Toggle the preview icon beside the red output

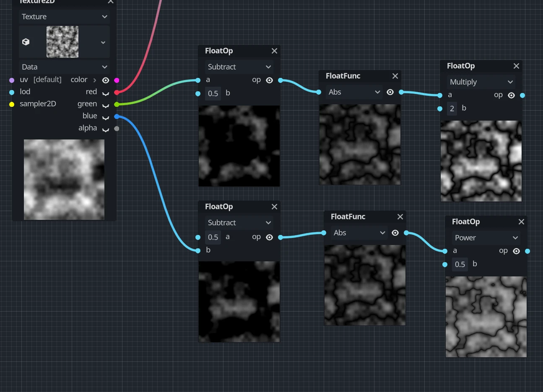tap(106, 93)
